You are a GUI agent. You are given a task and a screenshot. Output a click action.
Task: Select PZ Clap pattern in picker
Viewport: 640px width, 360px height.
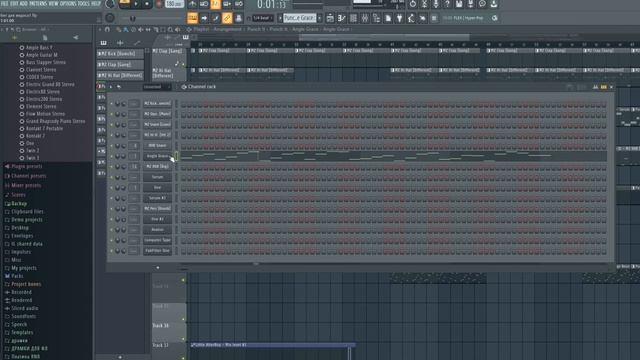pyautogui.click(x=120, y=64)
